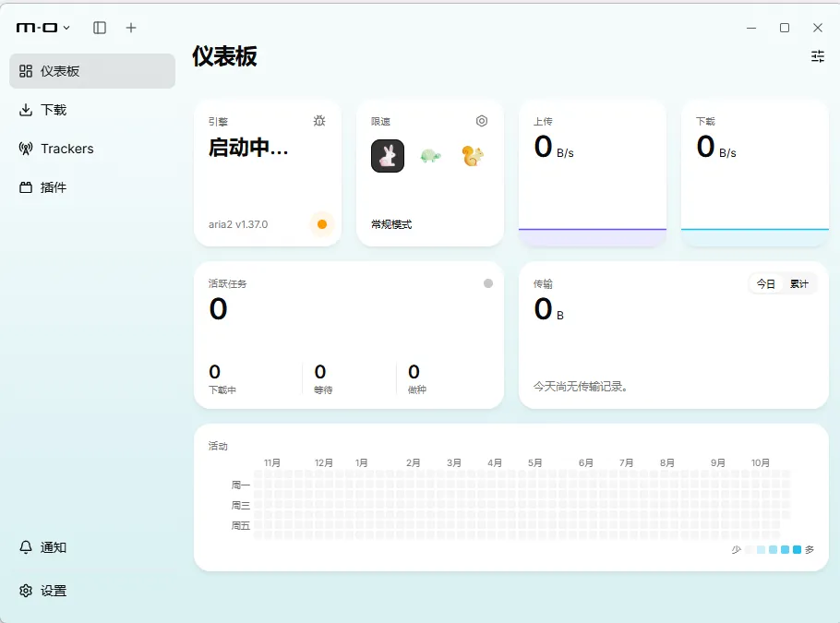Click 6月 label in activity chart
The image size is (840, 623).
click(585, 462)
